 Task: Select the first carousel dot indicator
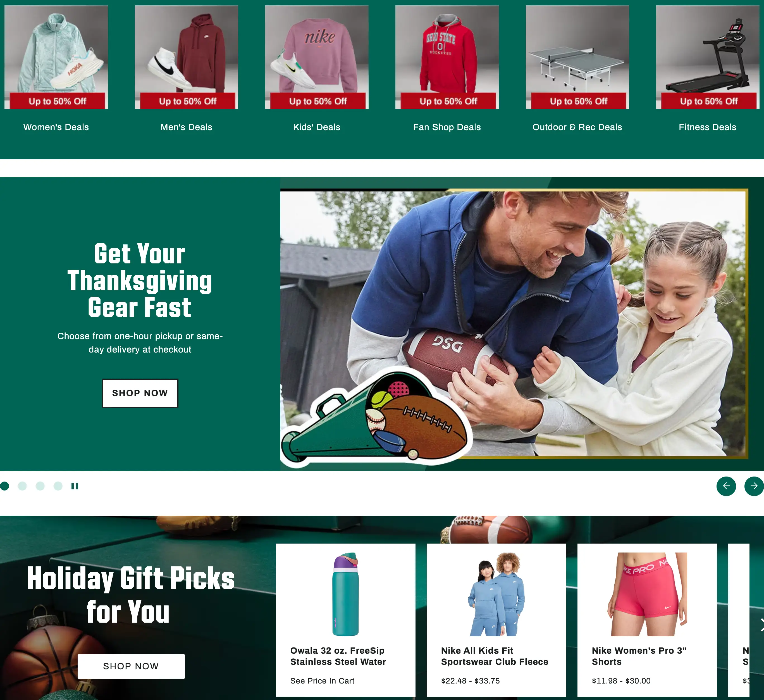coord(4,486)
